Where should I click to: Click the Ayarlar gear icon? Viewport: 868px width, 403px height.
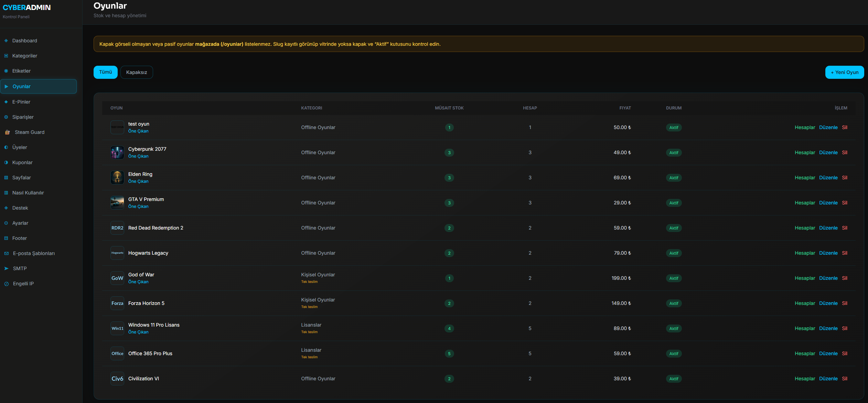click(6, 223)
